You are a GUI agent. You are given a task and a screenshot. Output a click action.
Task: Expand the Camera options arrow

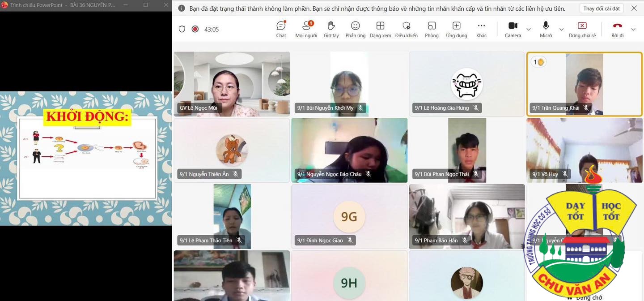coord(529,30)
